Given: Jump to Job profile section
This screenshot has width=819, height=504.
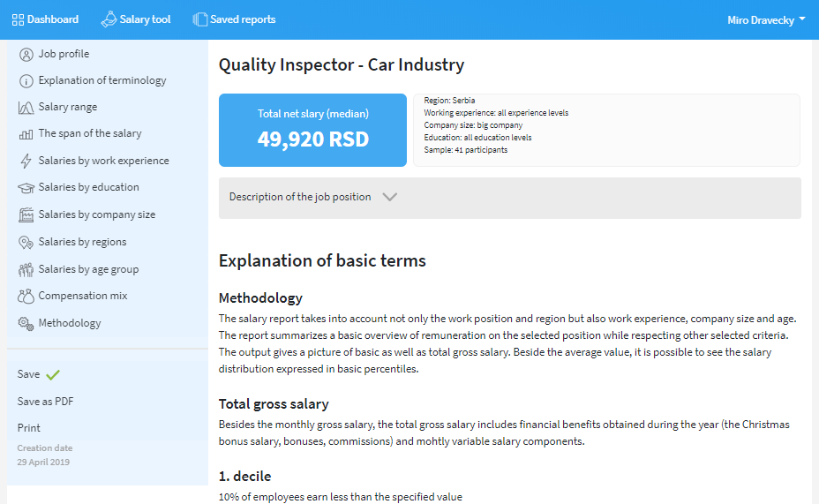Looking at the screenshot, I should click(64, 54).
